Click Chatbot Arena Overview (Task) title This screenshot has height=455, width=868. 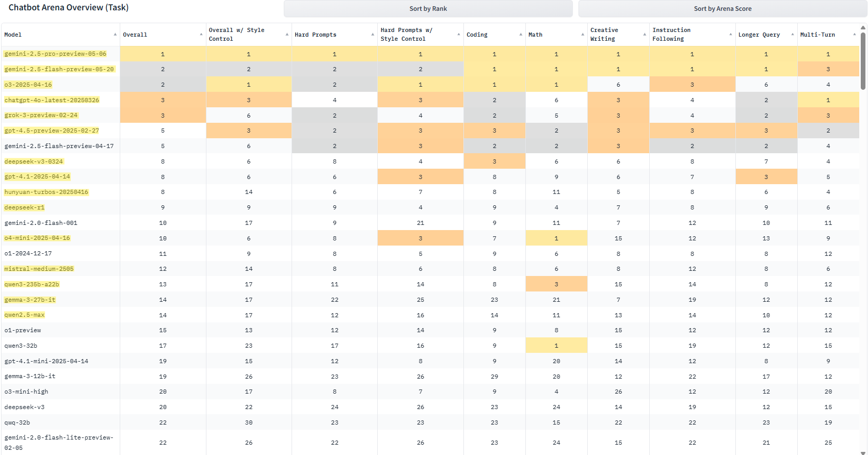coord(69,8)
